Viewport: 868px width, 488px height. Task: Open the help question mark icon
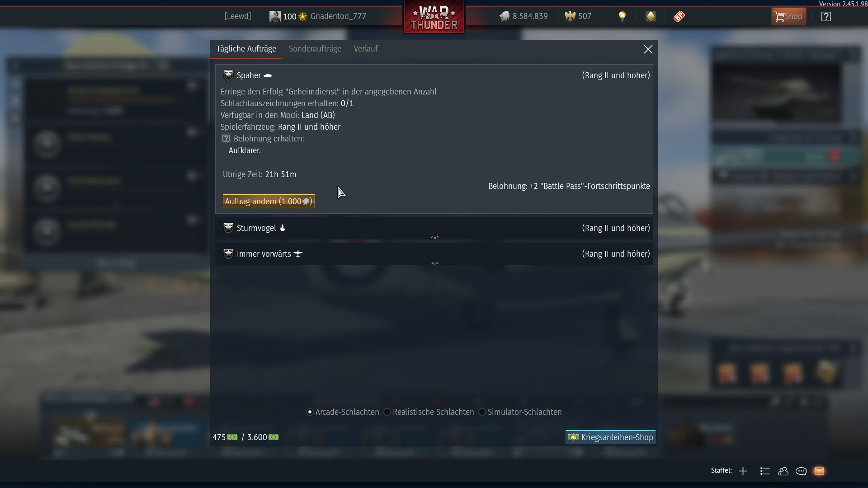click(826, 17)
